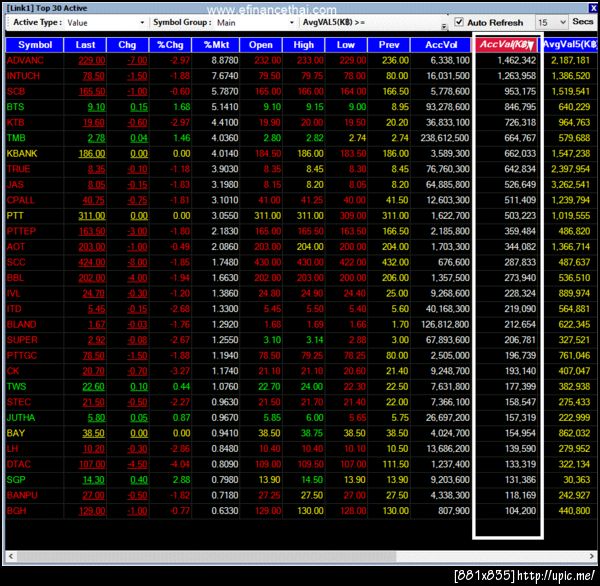
Task: Sort by the Open column header
Action: click(261, 45)
